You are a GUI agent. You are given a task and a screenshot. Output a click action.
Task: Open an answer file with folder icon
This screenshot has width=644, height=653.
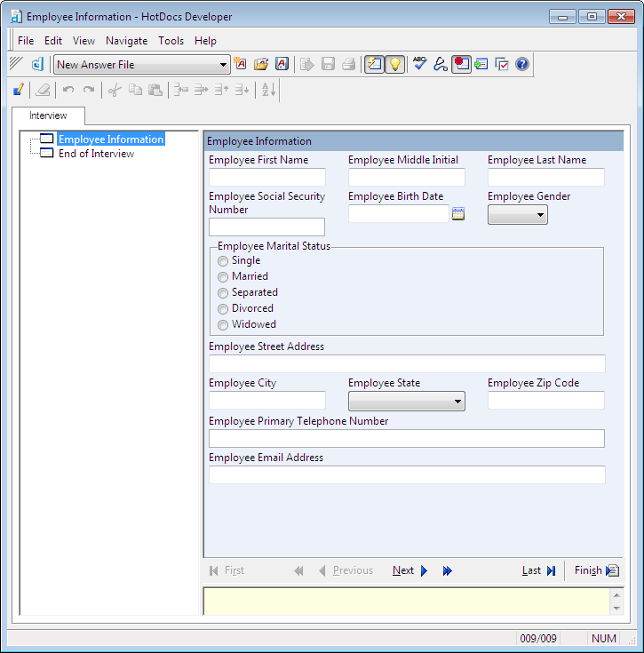[x=261, y=64]
